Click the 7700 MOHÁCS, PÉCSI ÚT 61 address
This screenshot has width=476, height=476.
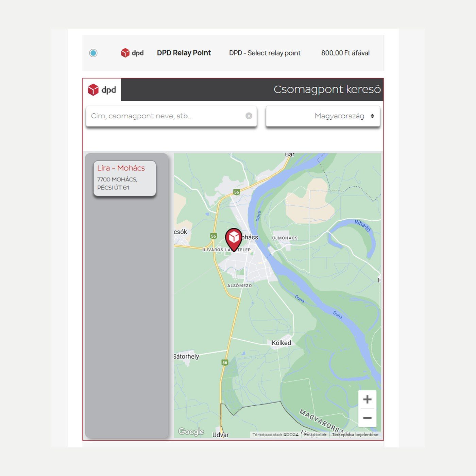pyautogui.click(x=117, y=184)
